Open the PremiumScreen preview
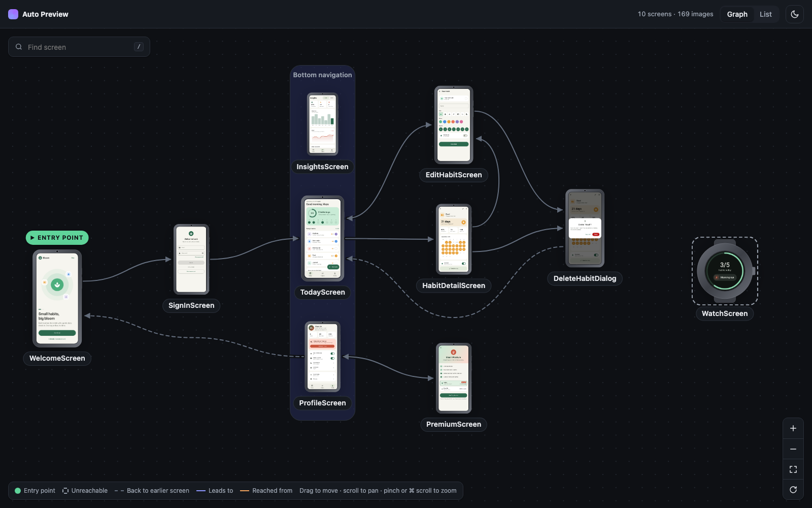Screen dimensions: 812x508 click(x=454, y=378)
